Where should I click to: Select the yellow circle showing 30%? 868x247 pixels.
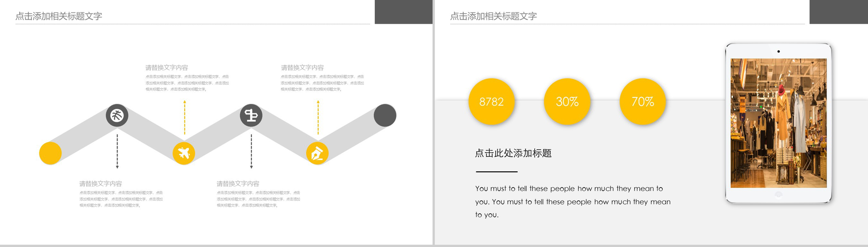567,101
